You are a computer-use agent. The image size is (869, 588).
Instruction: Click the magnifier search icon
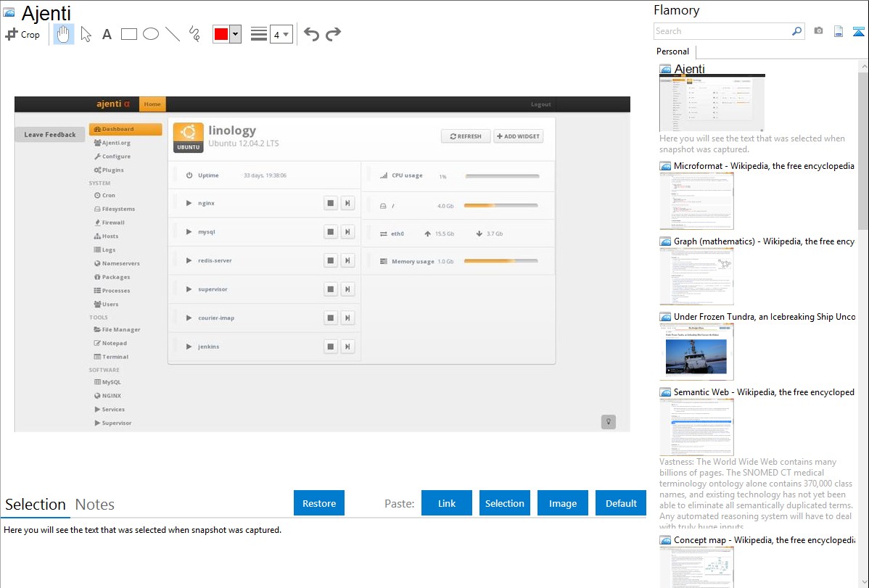(x=796, y=31)
